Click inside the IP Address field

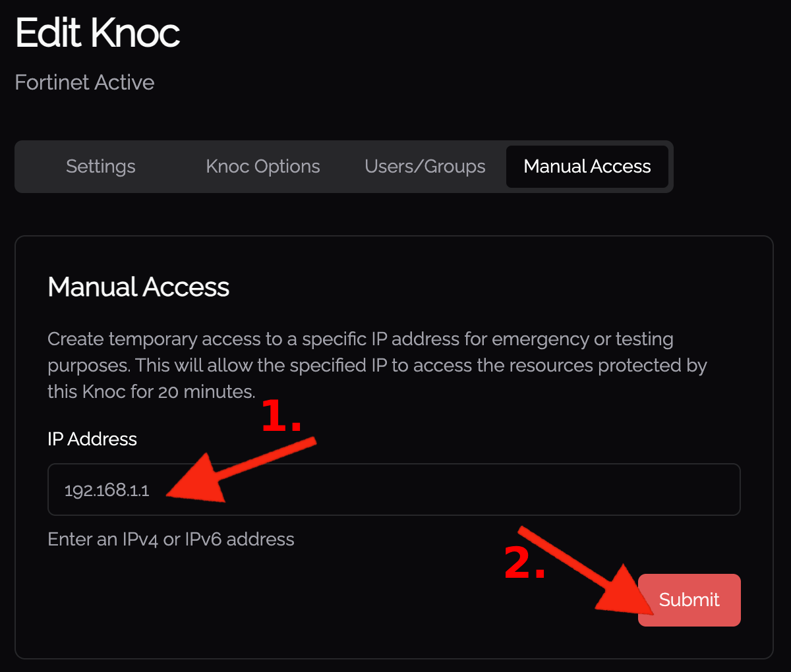[x=394, y=490]
